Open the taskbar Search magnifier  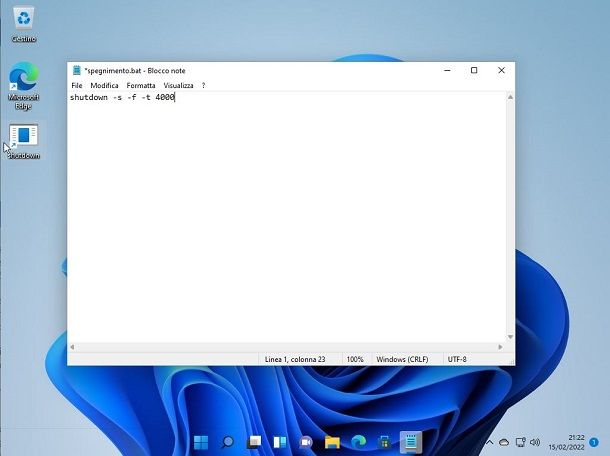tap(228, 442)
